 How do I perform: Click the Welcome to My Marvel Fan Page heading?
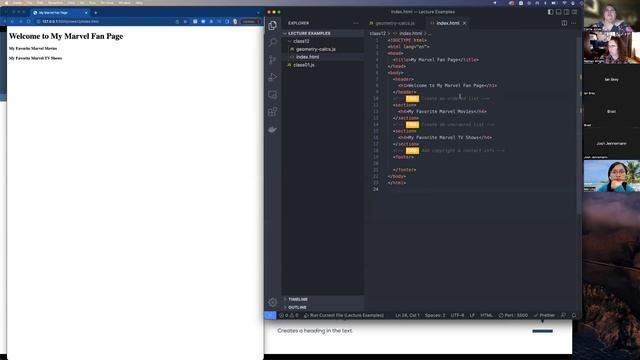[66, 36]
